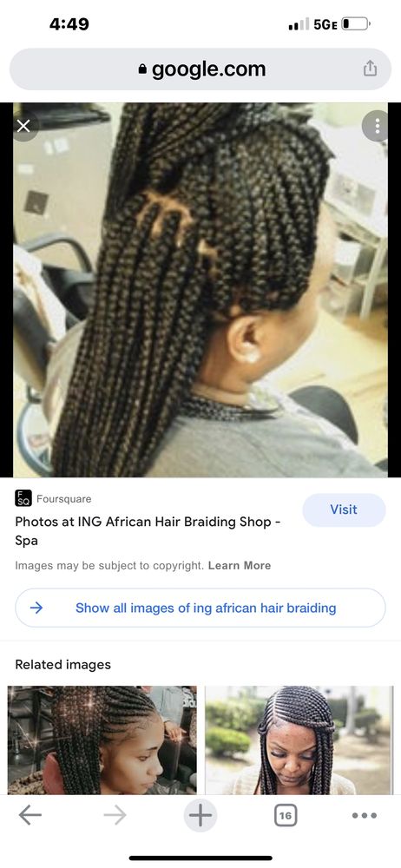
Task: Open the three-dot image options menu
Action: (x=377, y=126)
